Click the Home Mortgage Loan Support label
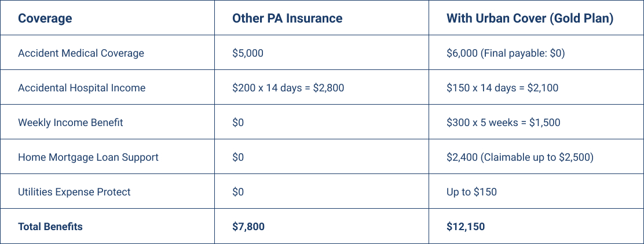 pyautogui.click(x=88, y=157)
